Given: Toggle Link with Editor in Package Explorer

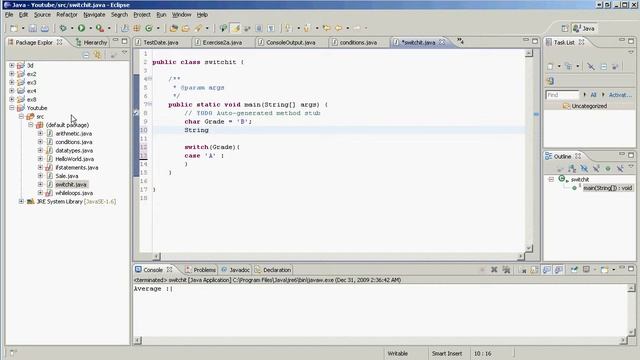Looking at the screenshot, I should click(98, 55).
